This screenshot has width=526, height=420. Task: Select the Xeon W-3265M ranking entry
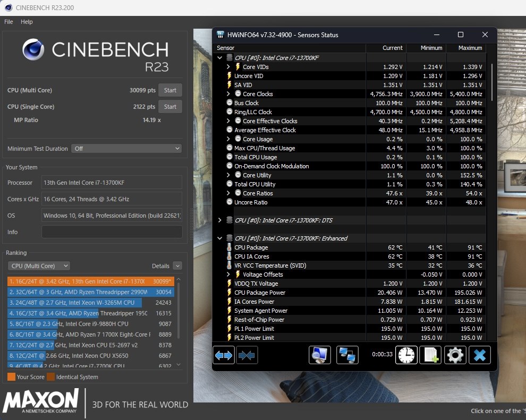[90, 302]
